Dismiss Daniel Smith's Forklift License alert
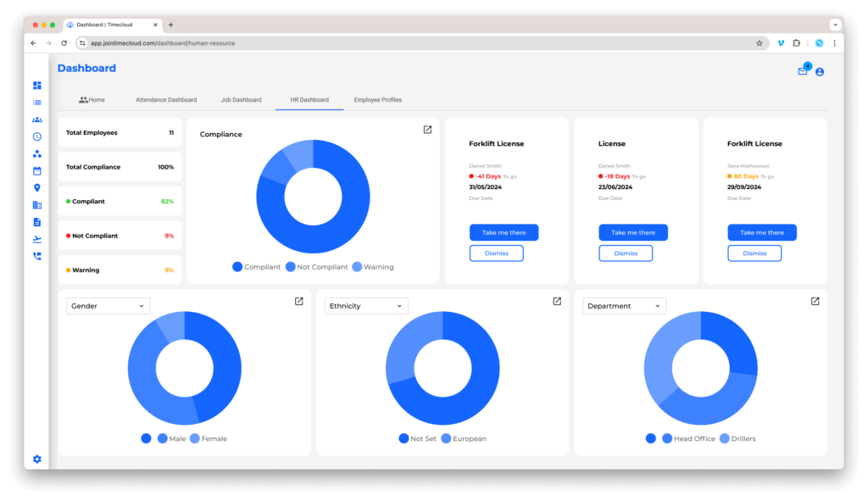The image size is (868, 501). pos(497,253)
